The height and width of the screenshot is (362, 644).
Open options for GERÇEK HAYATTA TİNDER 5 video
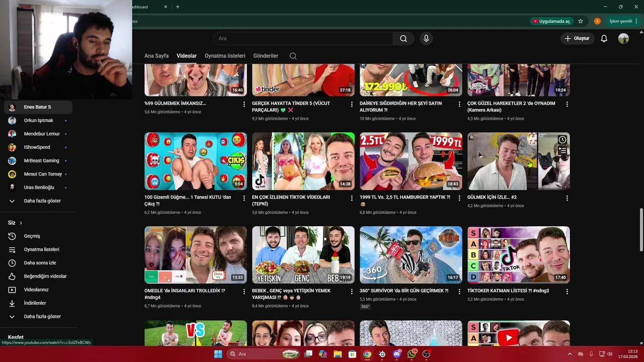(x=352, y=104)
